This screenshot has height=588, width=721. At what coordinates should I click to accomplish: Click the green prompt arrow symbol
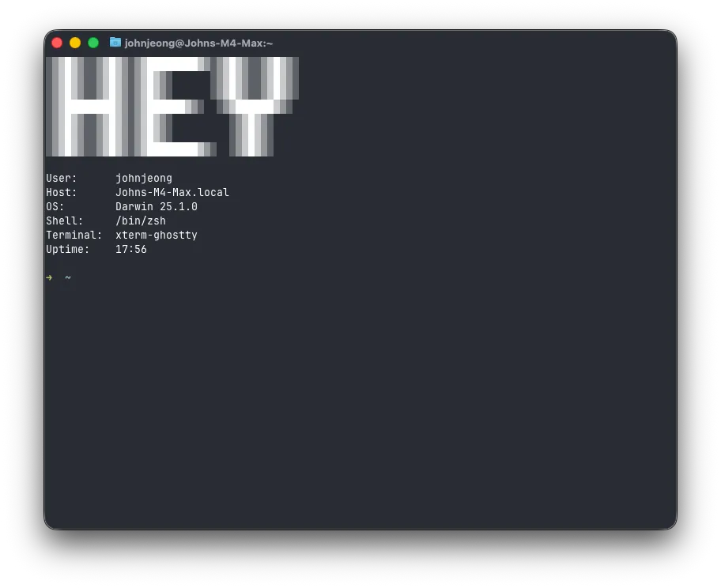coord(49,277)
